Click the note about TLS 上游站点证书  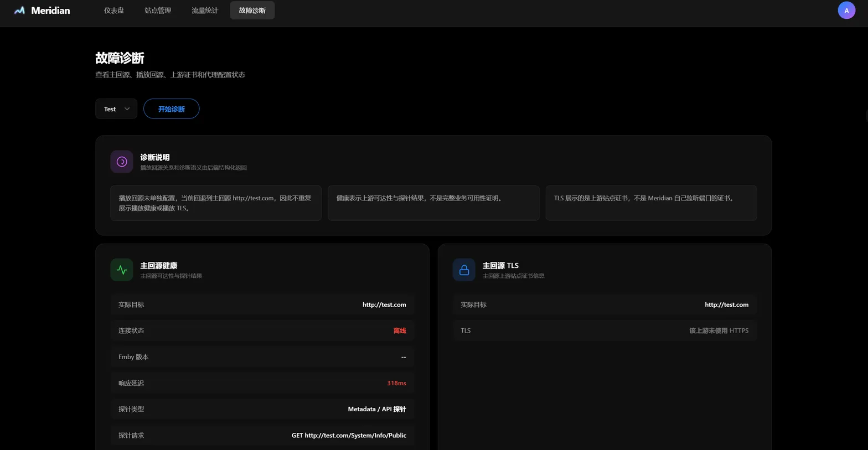(x=651, y=203)
